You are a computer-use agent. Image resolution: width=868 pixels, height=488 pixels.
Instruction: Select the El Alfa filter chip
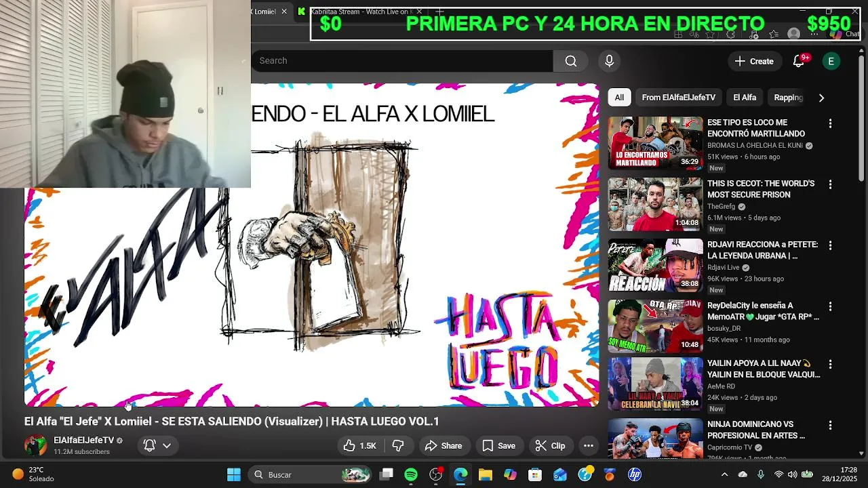point(745,98)
